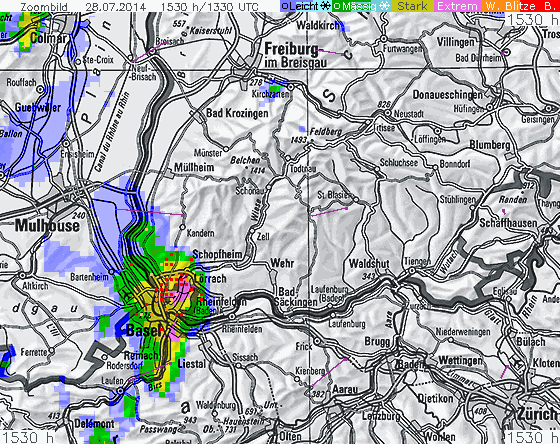The image size is (560, 444).
Task: Click the small circle before Leicht
Action: 285,6
